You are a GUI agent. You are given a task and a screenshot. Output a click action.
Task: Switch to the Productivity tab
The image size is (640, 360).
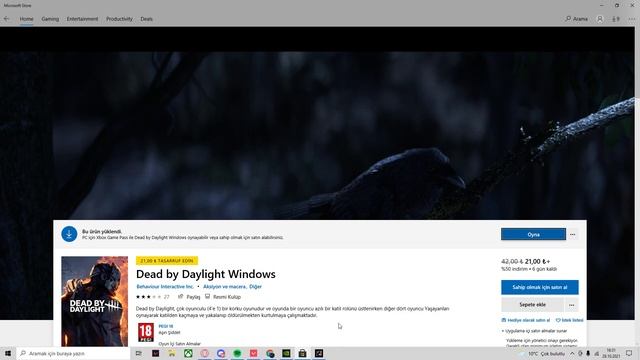point(119,19)
